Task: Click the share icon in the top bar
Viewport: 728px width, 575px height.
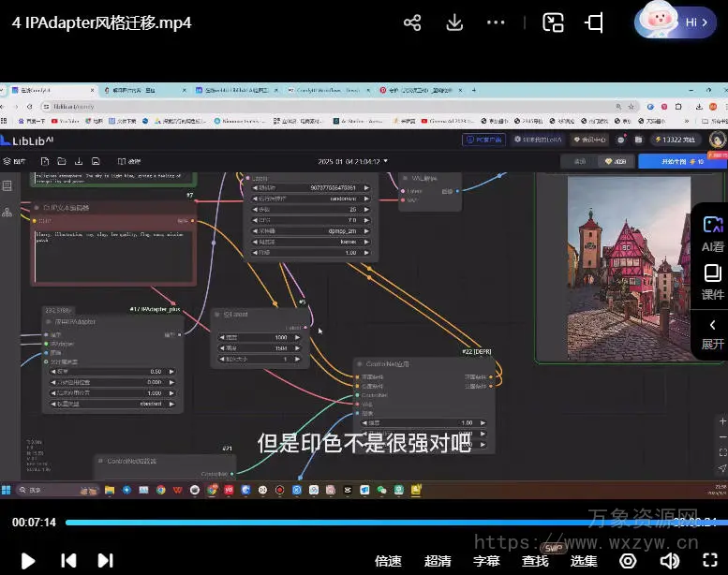Action: tap(412, 22)
